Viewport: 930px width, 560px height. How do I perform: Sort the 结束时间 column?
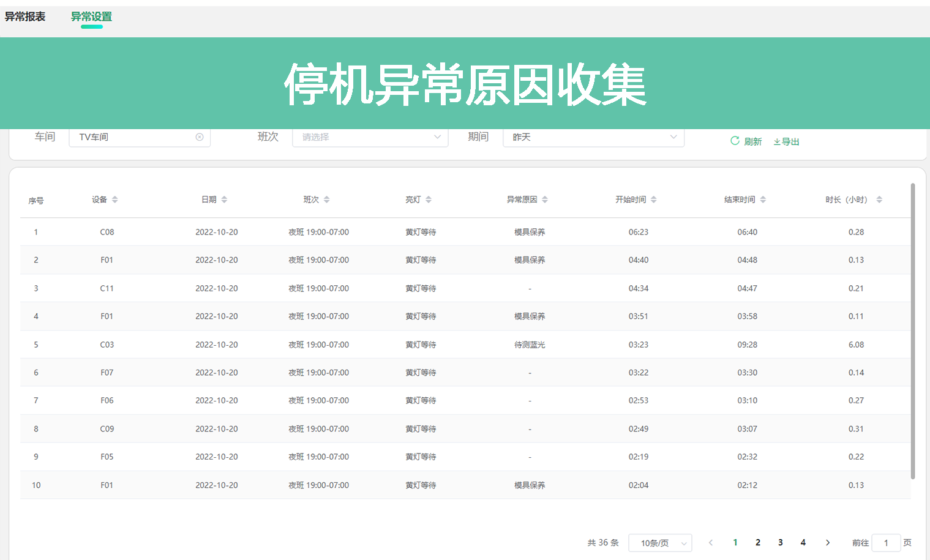tap(762, 199)
